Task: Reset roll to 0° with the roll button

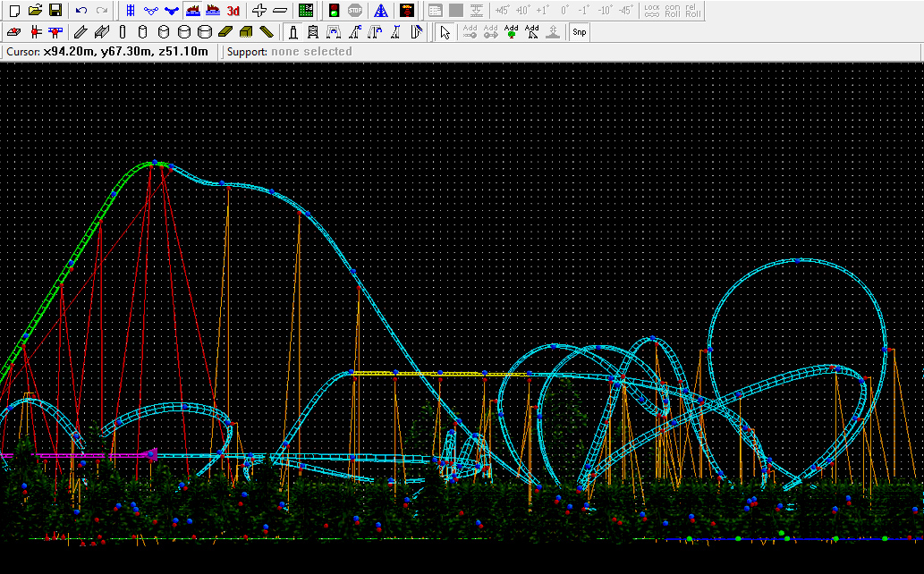Action: coord(564,11)
